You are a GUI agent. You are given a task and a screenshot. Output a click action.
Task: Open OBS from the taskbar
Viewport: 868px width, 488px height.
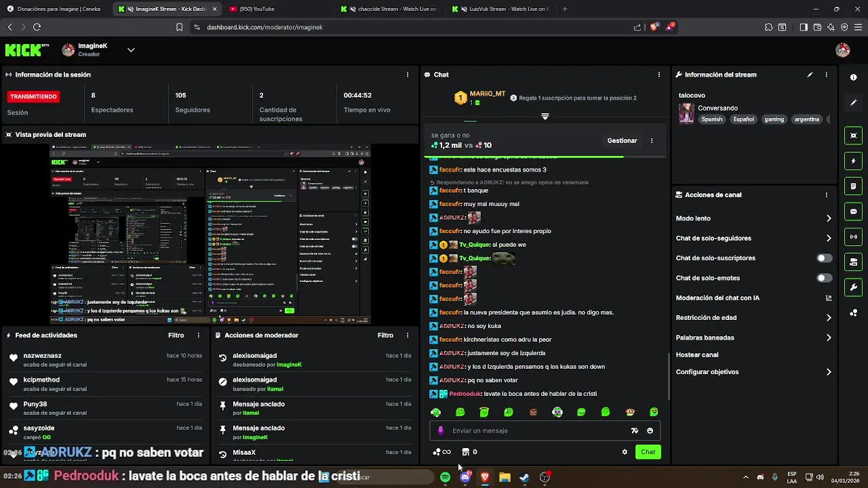(x=545, y=477)
